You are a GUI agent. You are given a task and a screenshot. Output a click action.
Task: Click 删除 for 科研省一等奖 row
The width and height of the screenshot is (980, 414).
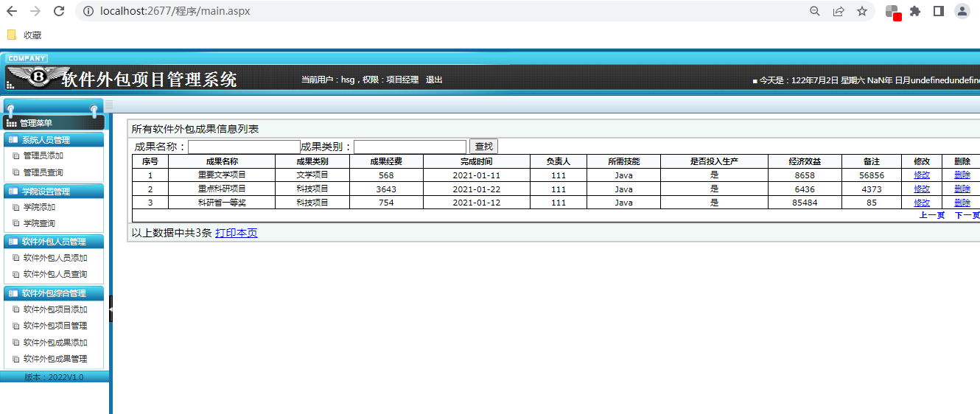pyautogui.click(x=962, y=203)
